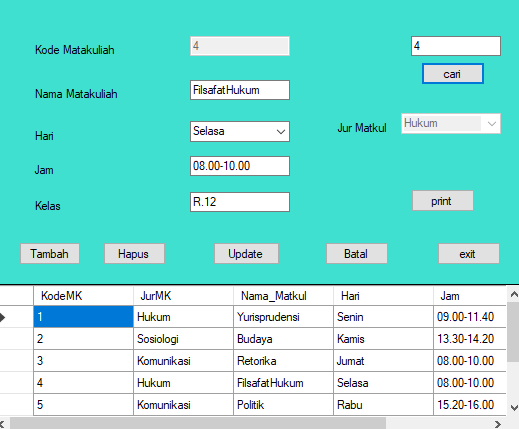Click the Nama Matakuliah field FilsafatHukum

pyautogui.click(x=240, y=90)
